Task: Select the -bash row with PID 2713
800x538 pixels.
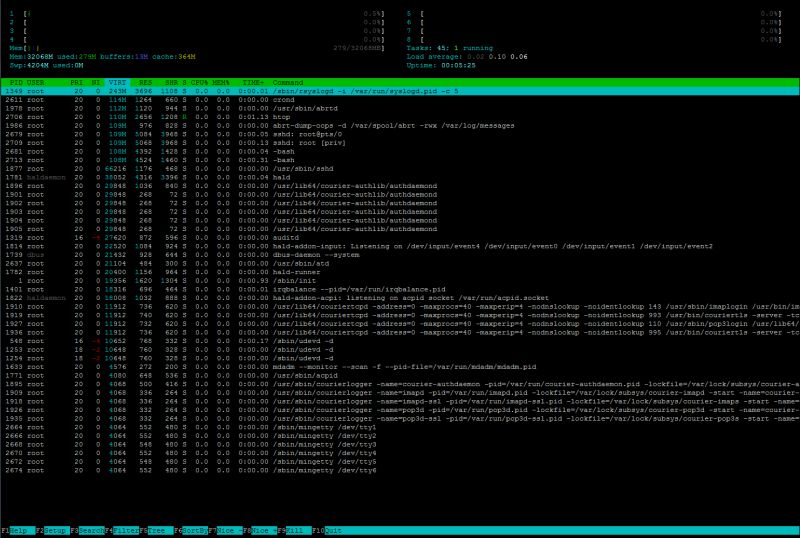Action: (x=400, y=160)
